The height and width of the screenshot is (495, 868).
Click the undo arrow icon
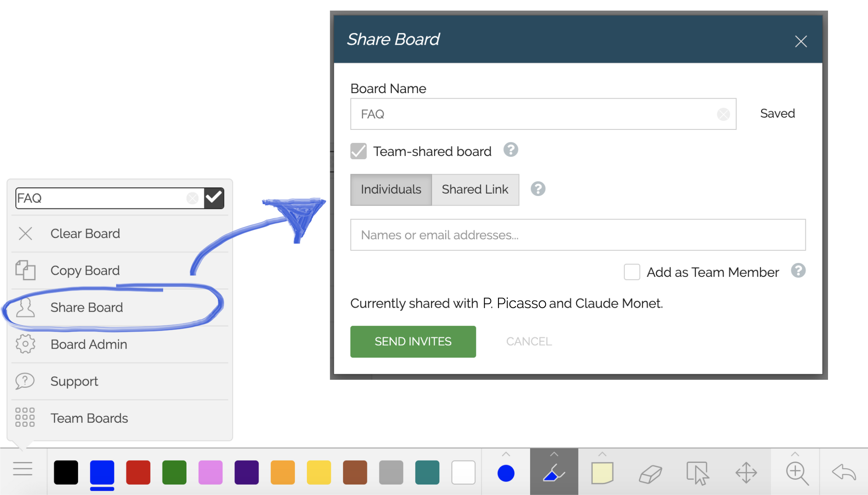point(844,472)
